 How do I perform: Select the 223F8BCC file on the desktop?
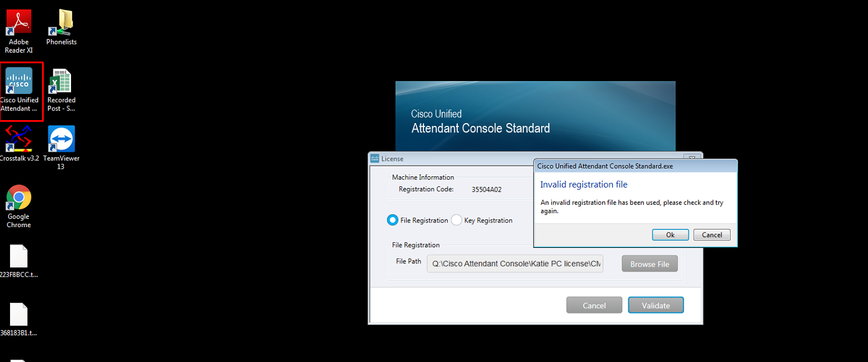[x=19, y=261]
